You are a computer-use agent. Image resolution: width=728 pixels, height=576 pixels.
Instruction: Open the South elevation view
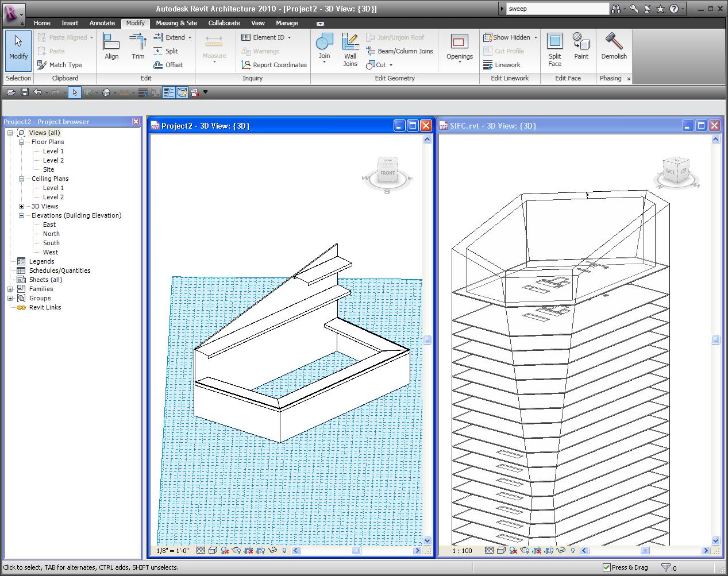click(x=51, y=243)
